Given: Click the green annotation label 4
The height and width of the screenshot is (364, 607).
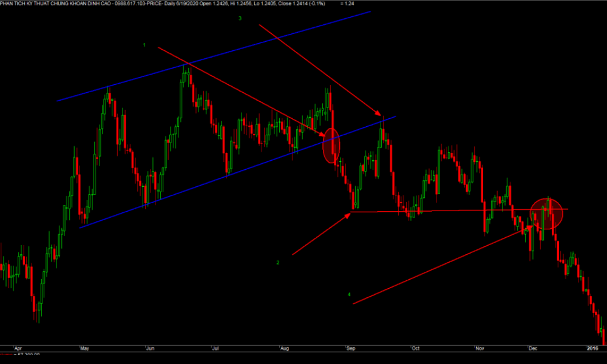Looking at the screenshot, I should pos(349,294).
